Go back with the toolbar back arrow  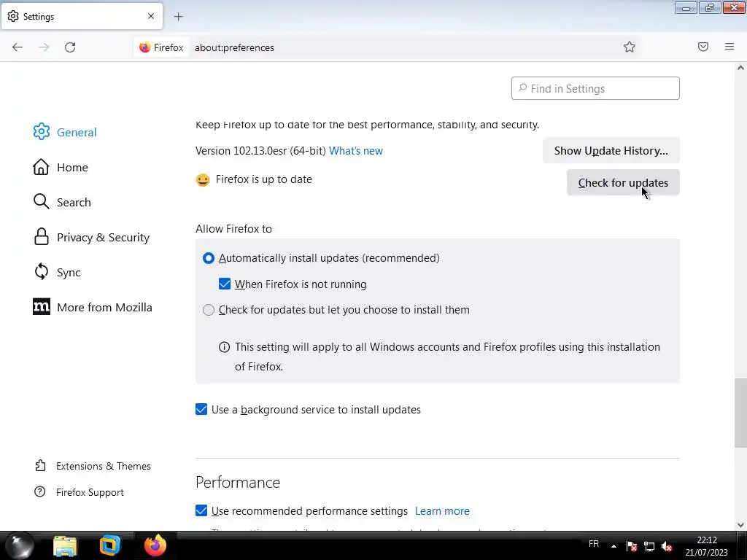click(18, 47)
